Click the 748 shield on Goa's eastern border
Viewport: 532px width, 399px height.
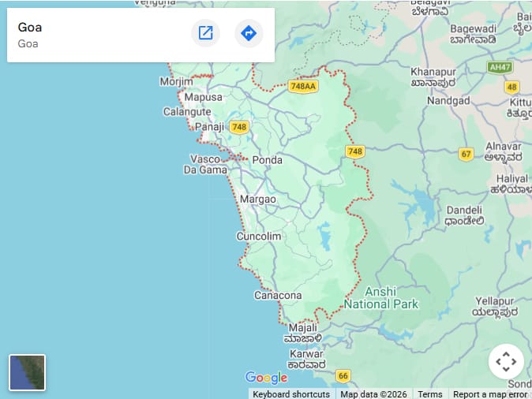(355, 151)
